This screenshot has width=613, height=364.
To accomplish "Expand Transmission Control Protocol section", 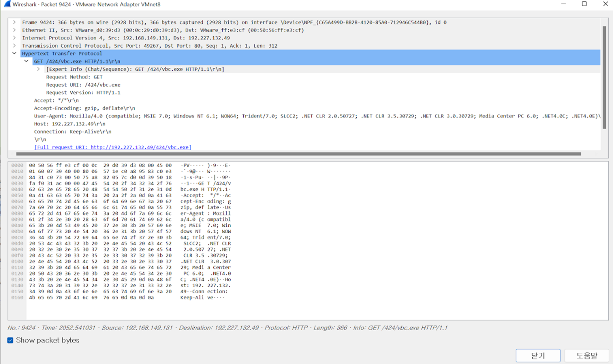I will click(x=14, y=46).
